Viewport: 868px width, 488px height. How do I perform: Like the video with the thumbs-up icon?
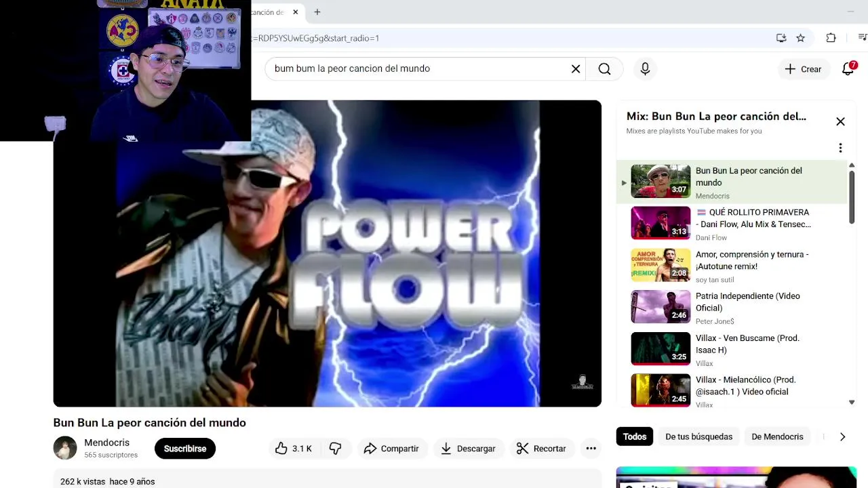[x=294, y=449]
